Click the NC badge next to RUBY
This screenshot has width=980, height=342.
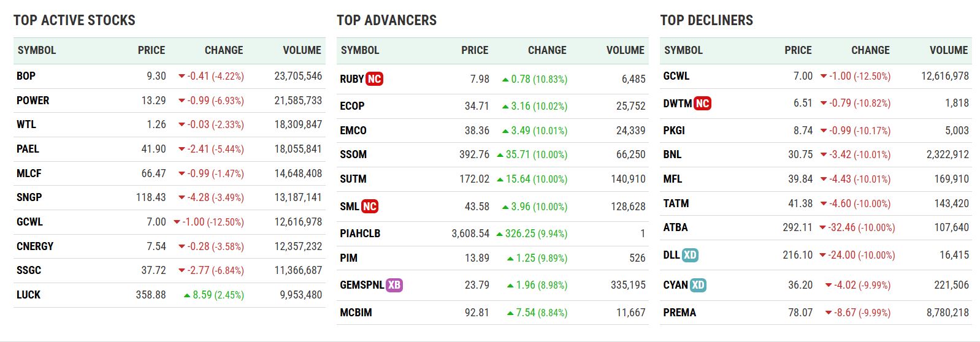coord(374,79)
